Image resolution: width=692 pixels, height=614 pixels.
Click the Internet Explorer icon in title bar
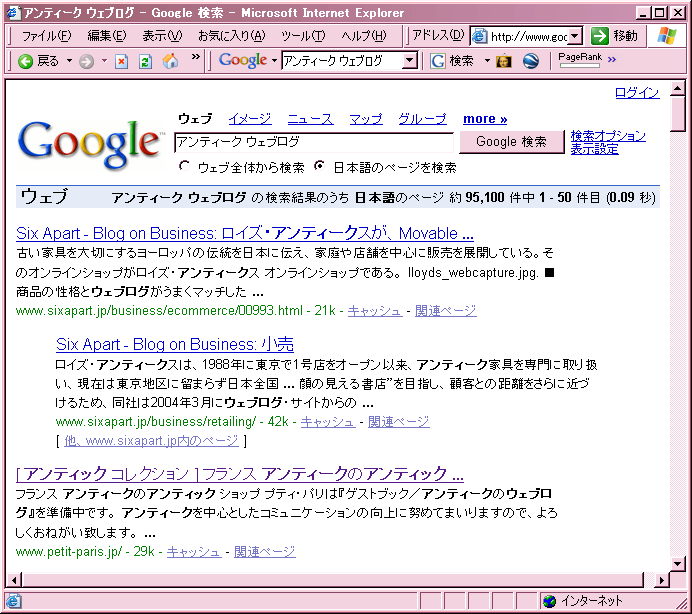14,13
